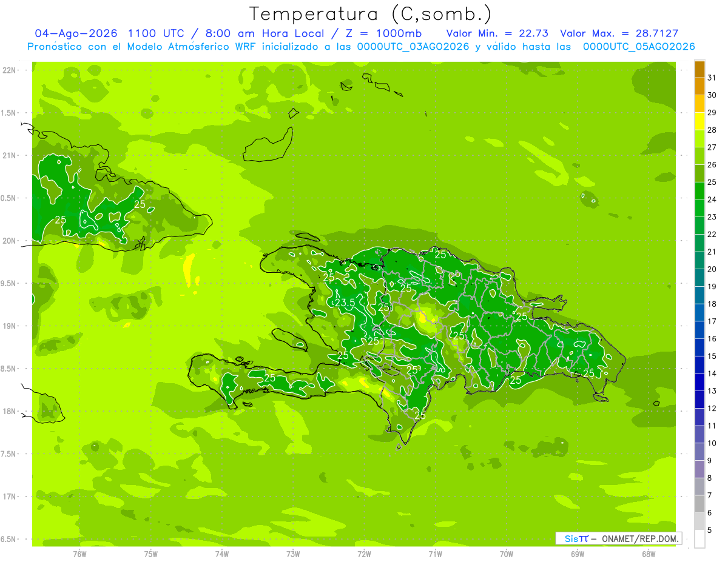Click the teal colorbar swatch between 19 and 20
The width and height of the screenshot is (728, 562).
pos(699,277)
